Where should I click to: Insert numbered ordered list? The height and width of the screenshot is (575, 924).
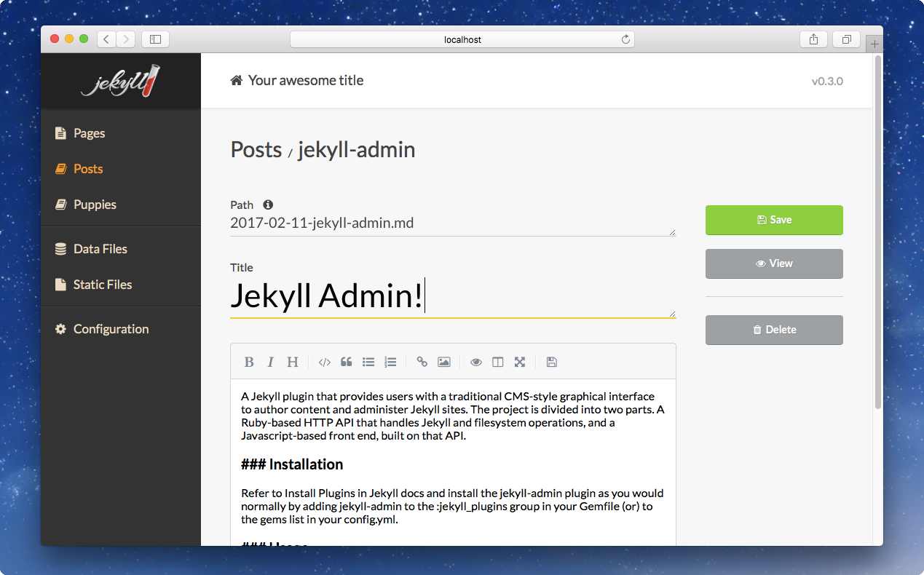390,362
